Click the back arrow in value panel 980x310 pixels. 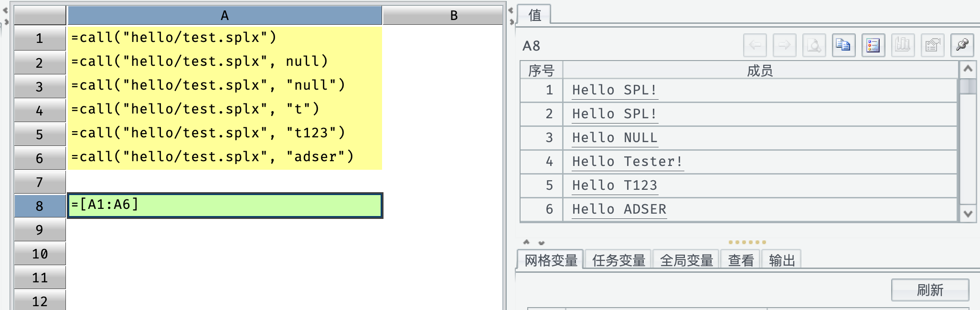click(x=755, y=45)
